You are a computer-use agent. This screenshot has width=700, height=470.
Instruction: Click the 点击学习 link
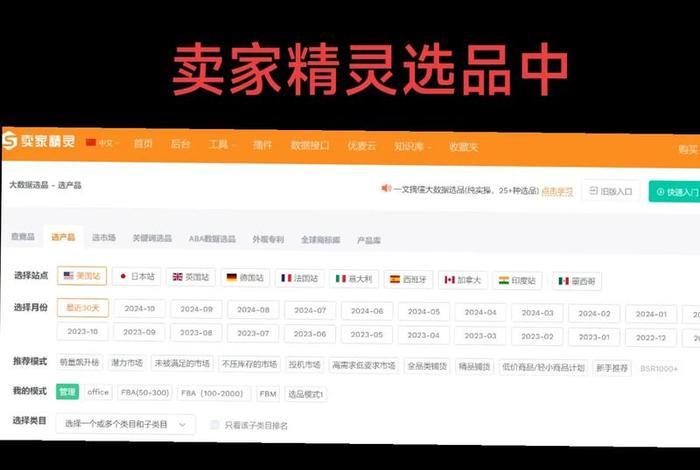[x=557, y=191]
